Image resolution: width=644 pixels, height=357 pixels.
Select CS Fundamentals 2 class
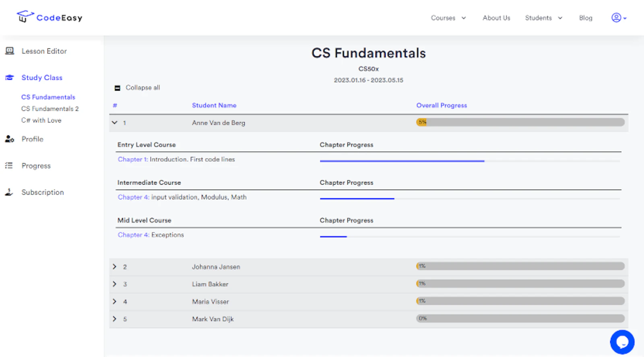[50, 109]
